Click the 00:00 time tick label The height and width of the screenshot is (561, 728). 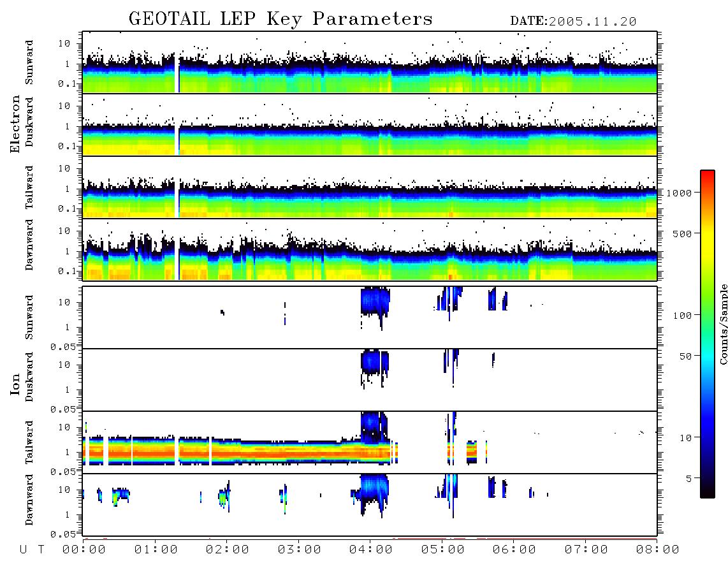click(84, 550)
